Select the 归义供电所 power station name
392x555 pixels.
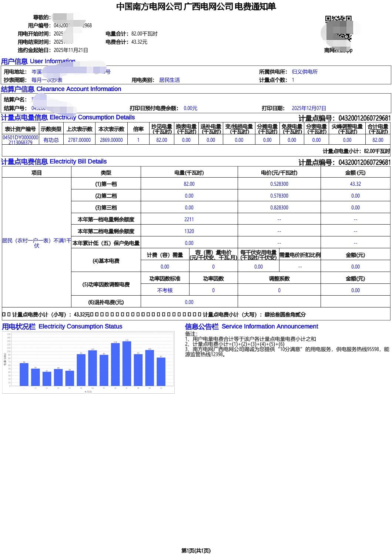click(305, 72)
